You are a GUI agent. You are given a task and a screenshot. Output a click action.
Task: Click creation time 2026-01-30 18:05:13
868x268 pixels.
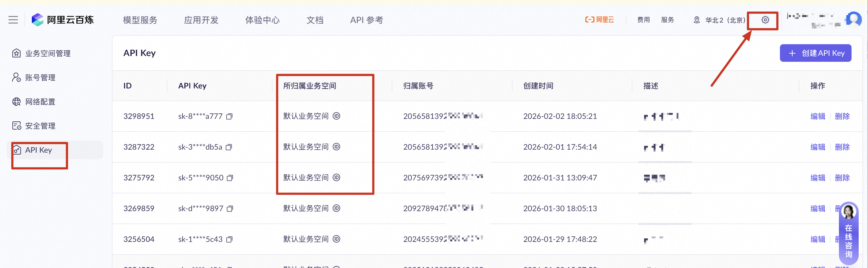click(x=560, y=208)
